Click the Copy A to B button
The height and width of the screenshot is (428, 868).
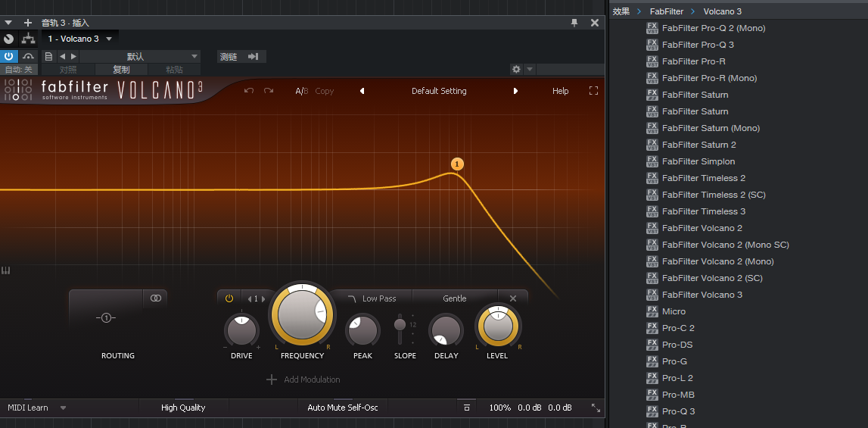(325, 91)
